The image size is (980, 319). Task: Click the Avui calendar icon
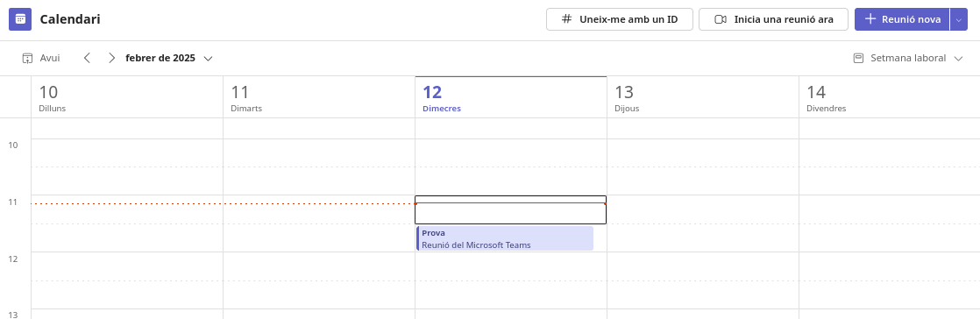(x=27, y=58)
